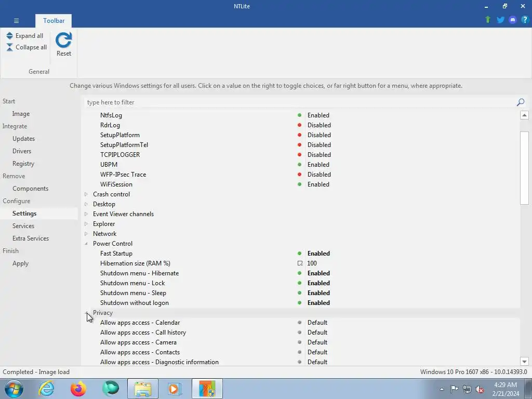
Task: Open the Updates page
Action: pyautogui.click(x=23, y=138)
